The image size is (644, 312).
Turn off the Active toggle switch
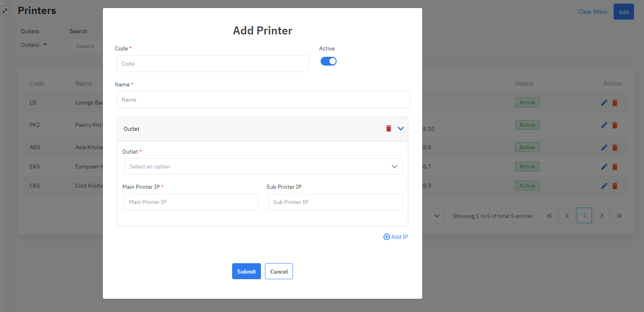coord(328,61)
